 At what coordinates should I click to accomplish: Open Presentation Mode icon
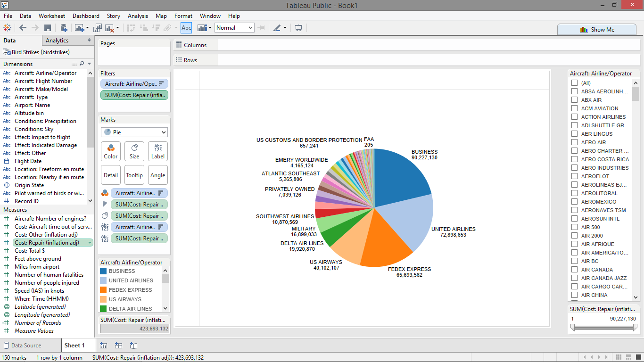click(298, 28)
